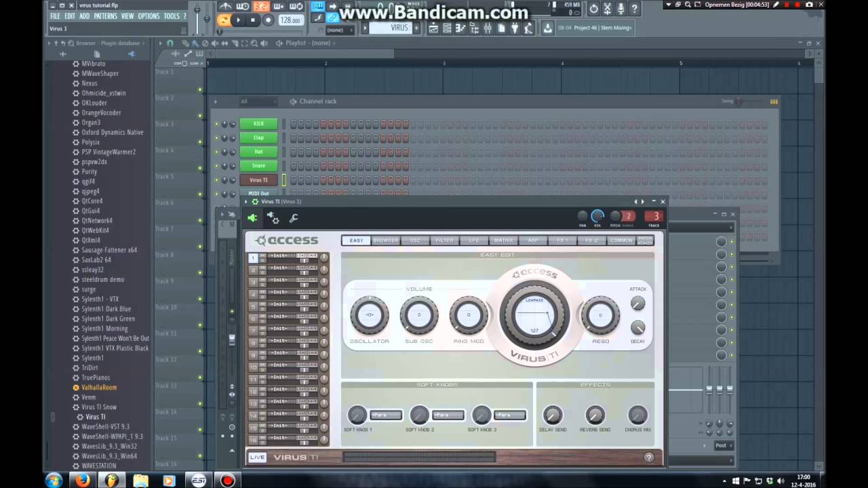Open the plugin gear settings icon
The image size is (868, 488).
pos(273,218)
